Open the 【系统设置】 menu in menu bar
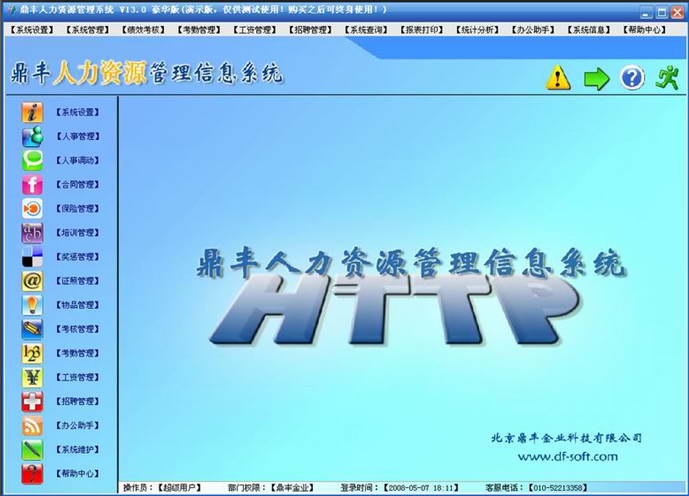689x496 pixels. [x=32, y=30]
